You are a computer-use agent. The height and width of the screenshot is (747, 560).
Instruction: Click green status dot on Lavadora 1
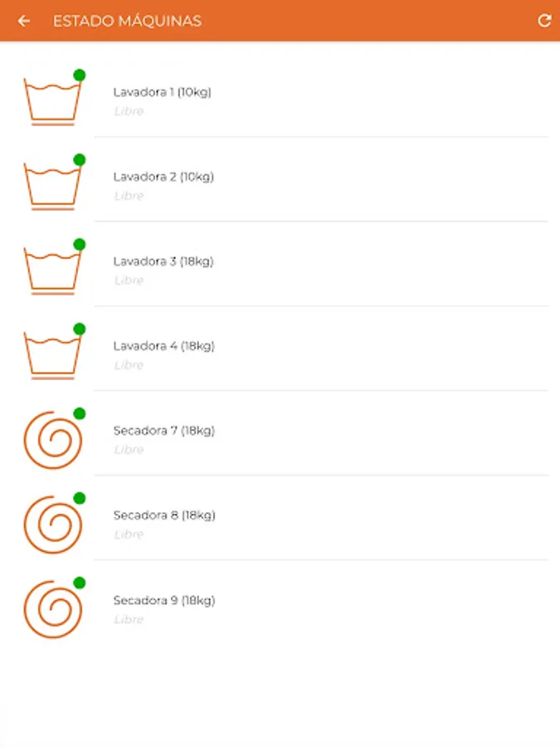[80, 76]
